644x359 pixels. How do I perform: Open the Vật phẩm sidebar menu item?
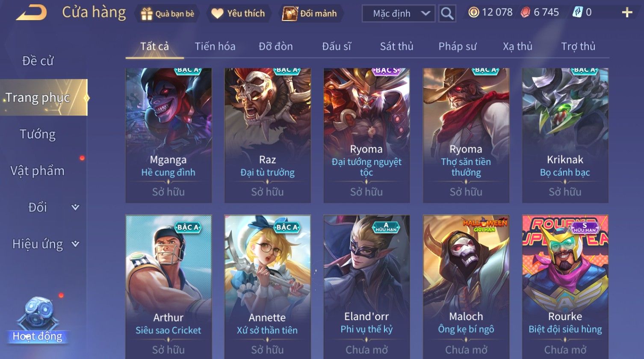pyautogui.click(x=38, y=171)
